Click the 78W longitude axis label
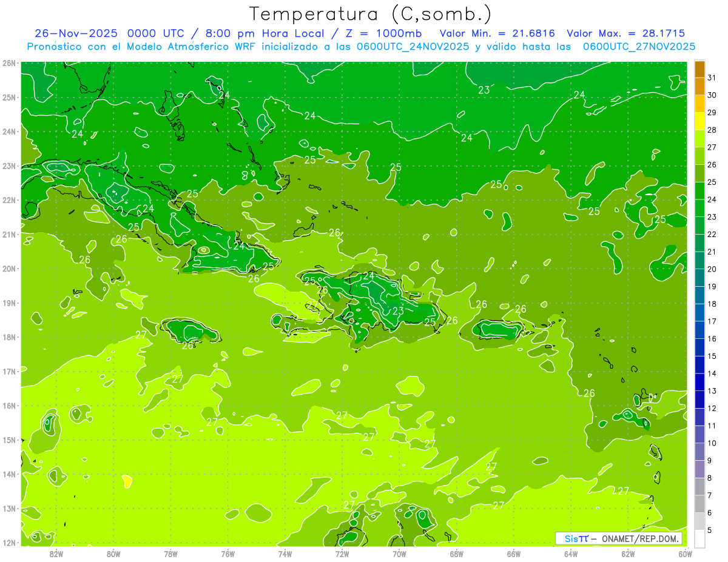This screenshot has height=562, width=728. [x=170, y=554]
